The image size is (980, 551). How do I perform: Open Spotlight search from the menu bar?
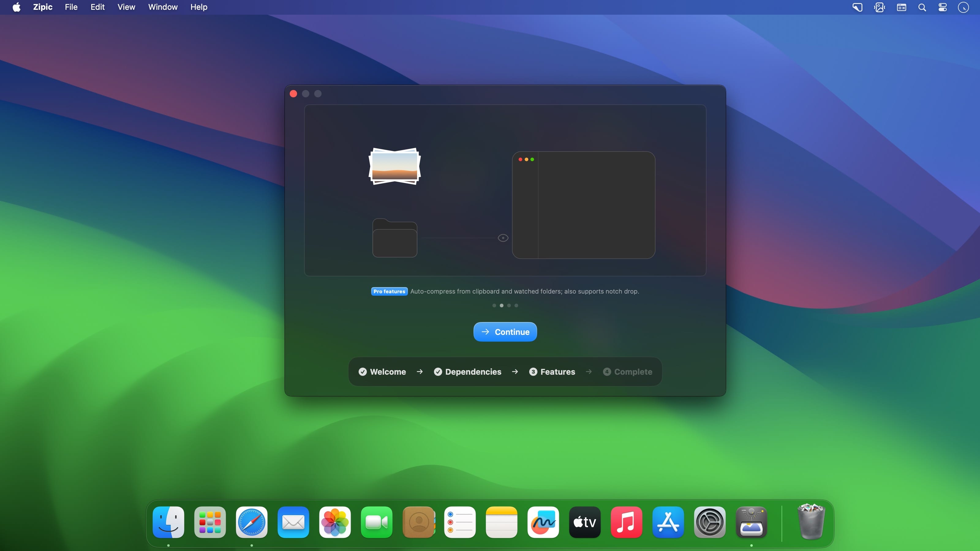[922, 7]
